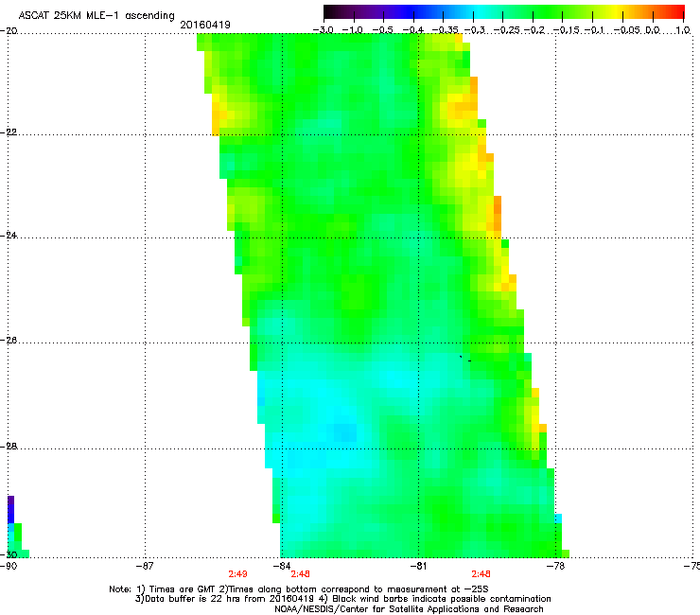Click the note line starting 'Note: 1) Times are GMT'
This screenshot has height=615, width=700.
point(299,589)
